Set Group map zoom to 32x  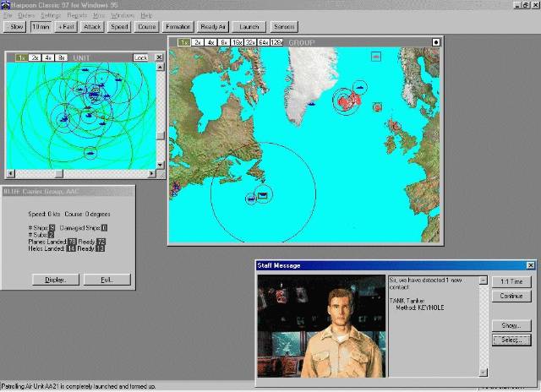(250, 42)
